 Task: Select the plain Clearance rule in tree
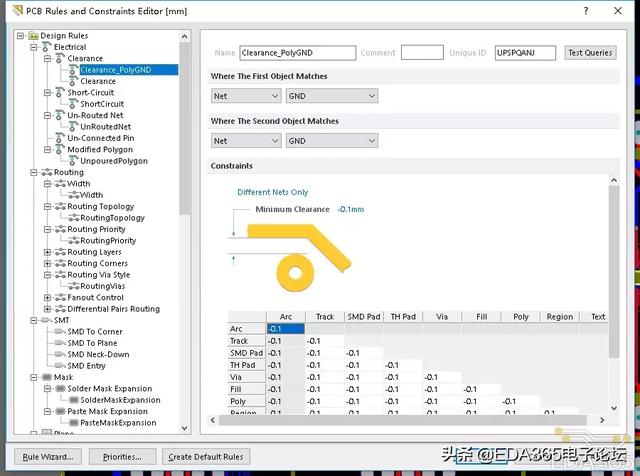[98, 81]
